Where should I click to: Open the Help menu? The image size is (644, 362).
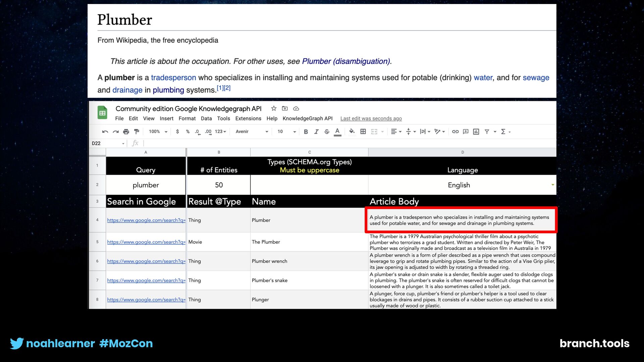[272, 119]
